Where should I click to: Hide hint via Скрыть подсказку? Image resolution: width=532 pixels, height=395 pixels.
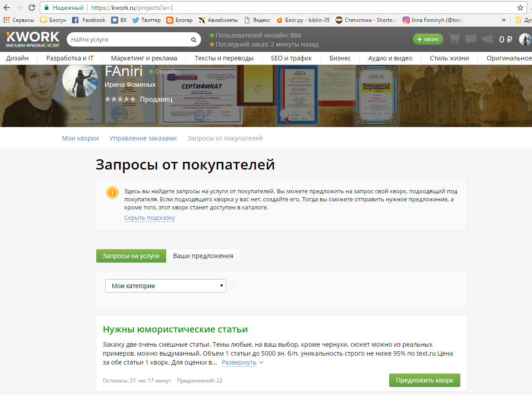click(150, 218)
